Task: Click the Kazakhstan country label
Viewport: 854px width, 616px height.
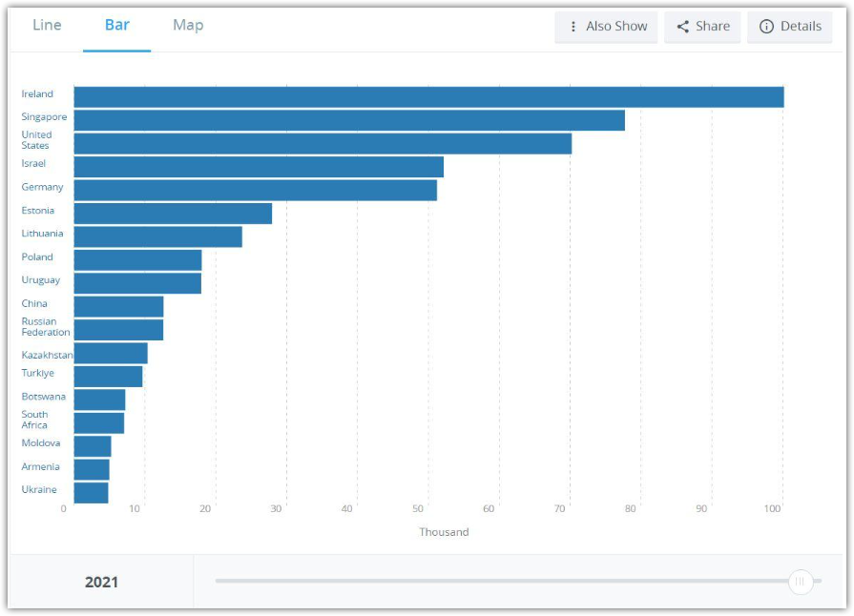Action: click(47, 355)
